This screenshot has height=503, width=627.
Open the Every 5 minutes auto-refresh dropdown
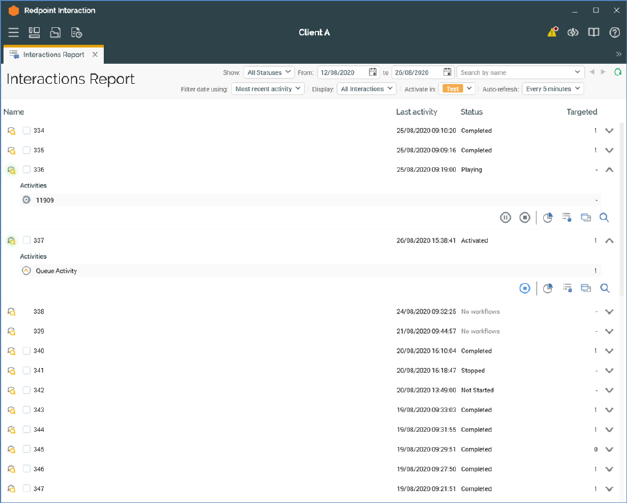point(553,89)
